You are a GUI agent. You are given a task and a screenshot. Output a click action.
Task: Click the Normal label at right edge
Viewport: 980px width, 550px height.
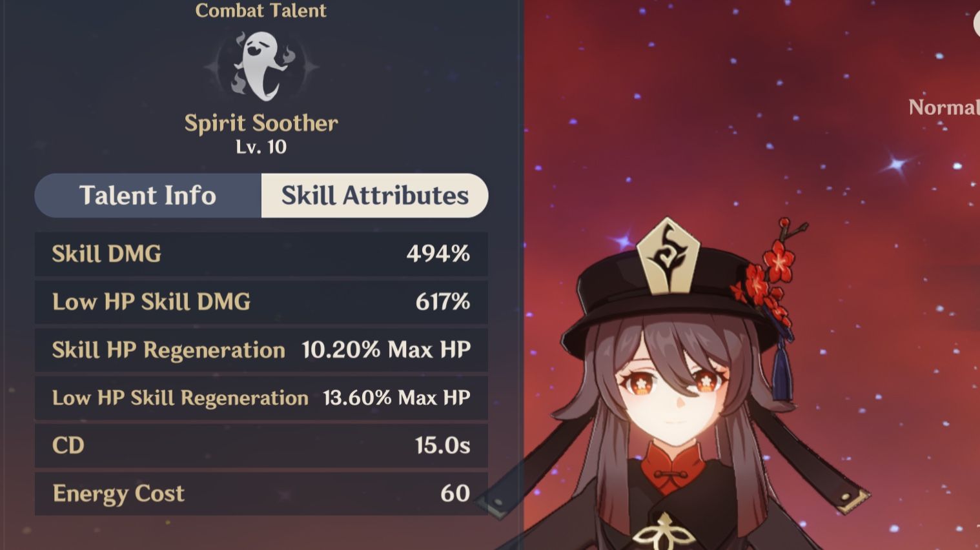(944, 107)
